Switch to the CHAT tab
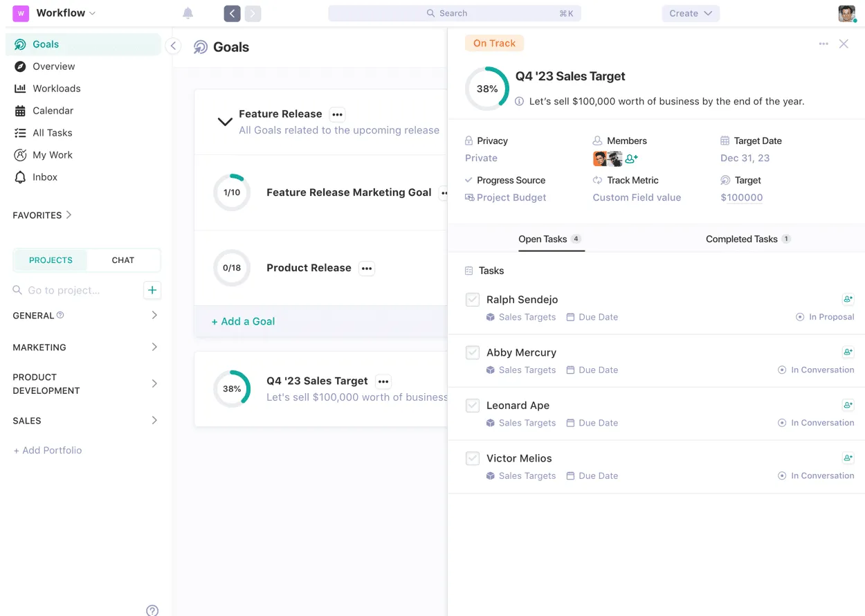The width and height of the screenshot is (865, 616). pyautogui.click(x=122, y=260)
